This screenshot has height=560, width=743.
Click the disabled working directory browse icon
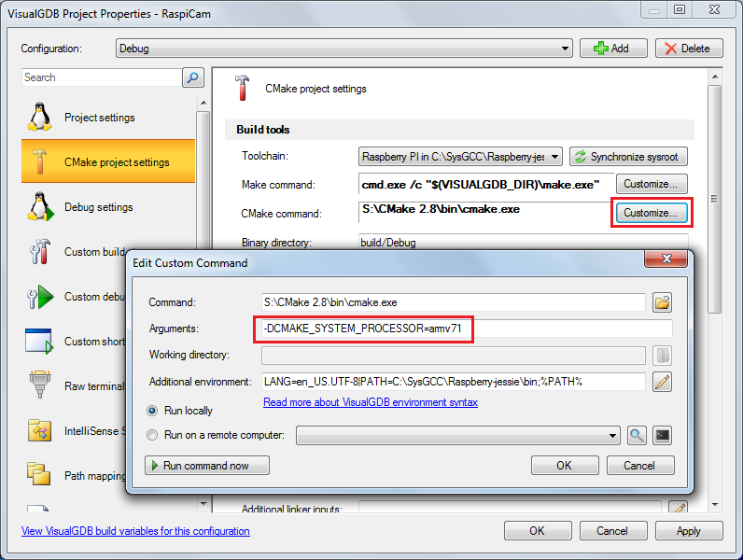click(x=662, y=356)
